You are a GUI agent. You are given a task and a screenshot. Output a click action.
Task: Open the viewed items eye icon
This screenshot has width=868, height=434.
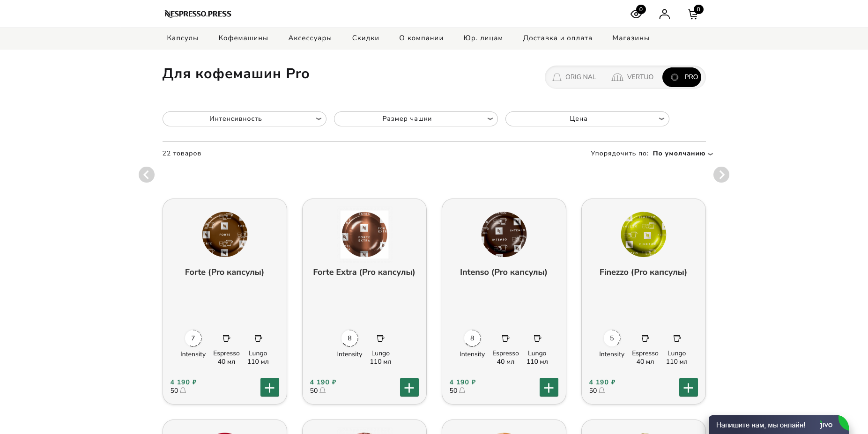tap(636, 14)
